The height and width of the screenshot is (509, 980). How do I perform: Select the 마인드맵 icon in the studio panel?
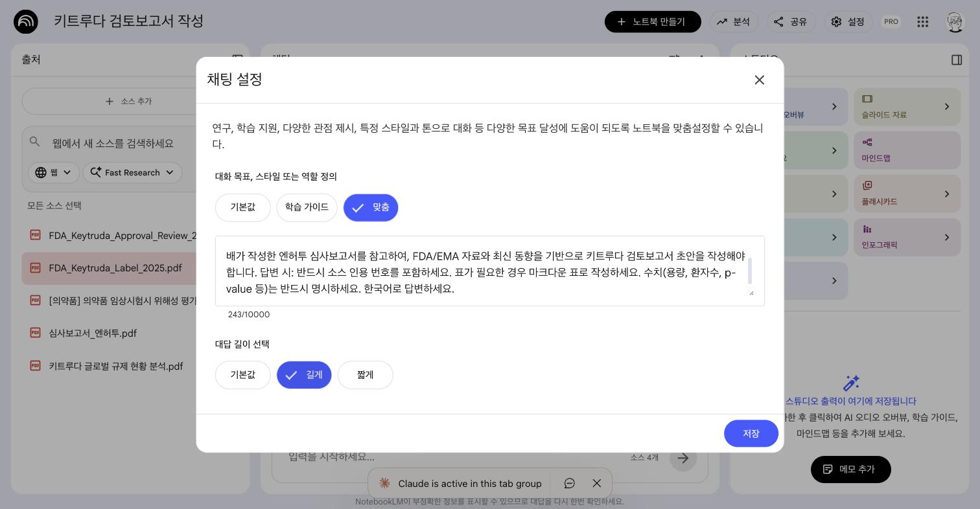pyautogui.click(x=867, y=142)
